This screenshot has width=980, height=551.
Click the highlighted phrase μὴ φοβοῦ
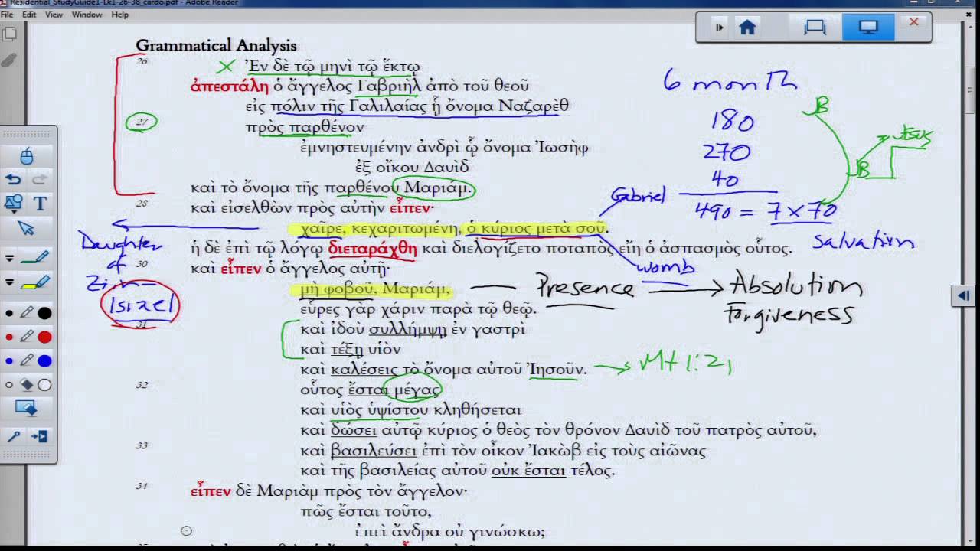(339, 289)
